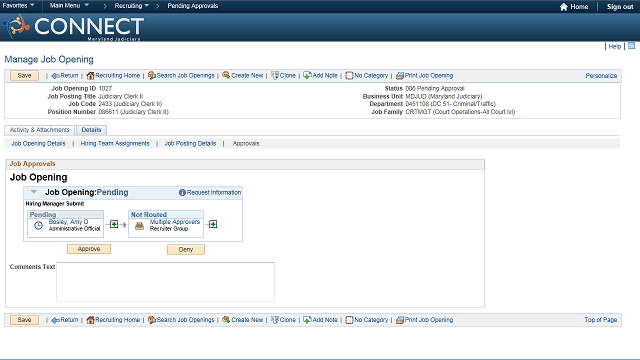The image size is (640, 360).
Task: Deny the job opening
Action: click(186, 249)
